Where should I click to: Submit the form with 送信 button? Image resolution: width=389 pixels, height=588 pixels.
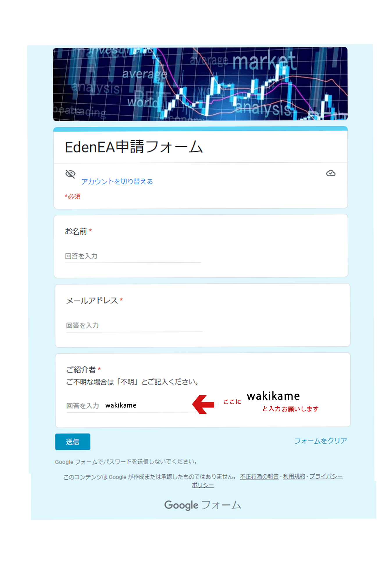73,442
